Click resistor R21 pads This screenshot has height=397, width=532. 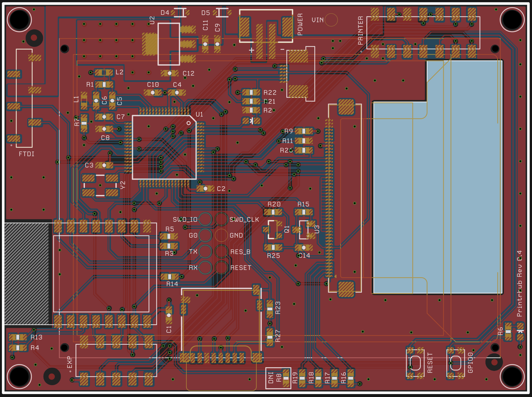click(x=251, y=101)
